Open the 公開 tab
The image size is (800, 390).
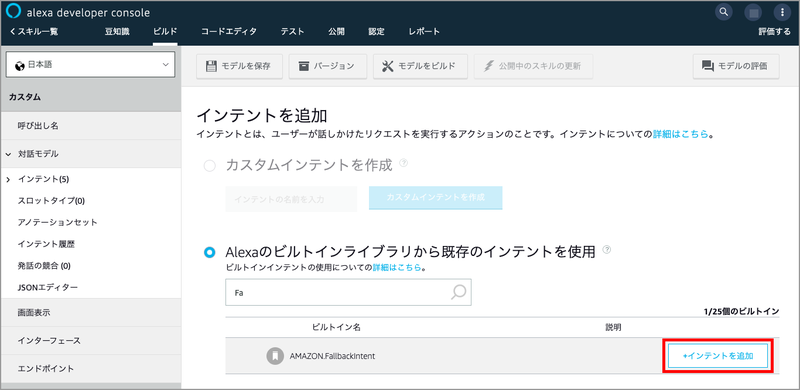tap(336, 32)
